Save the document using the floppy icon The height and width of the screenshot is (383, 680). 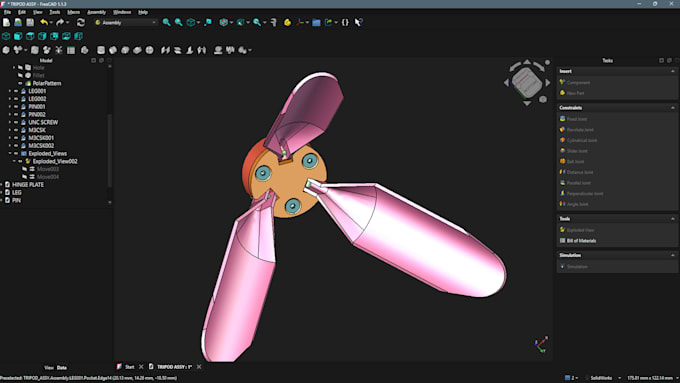coord(30,23)
